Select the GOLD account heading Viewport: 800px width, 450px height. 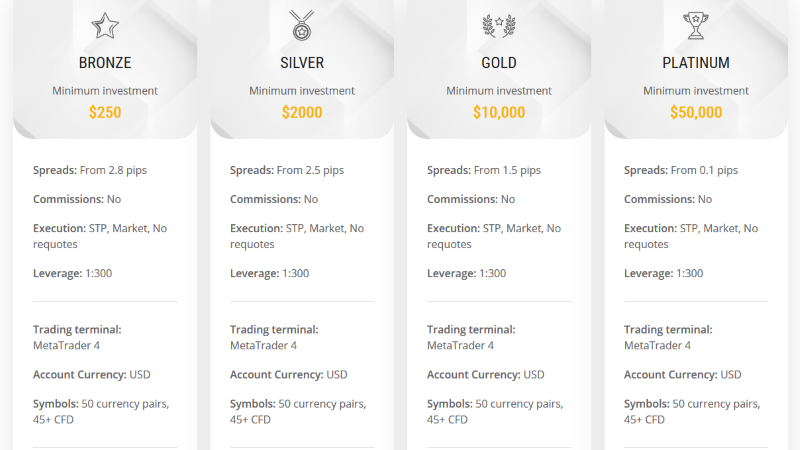(499, 63)
